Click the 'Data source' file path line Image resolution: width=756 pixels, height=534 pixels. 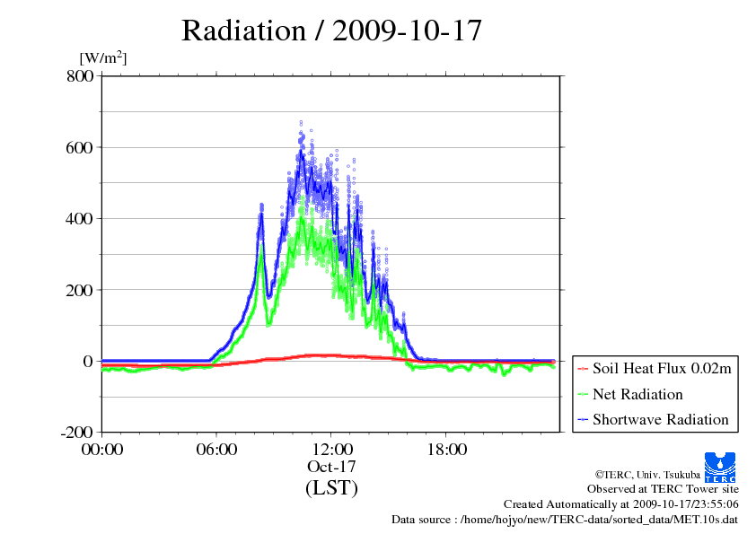tap(565, 520)
